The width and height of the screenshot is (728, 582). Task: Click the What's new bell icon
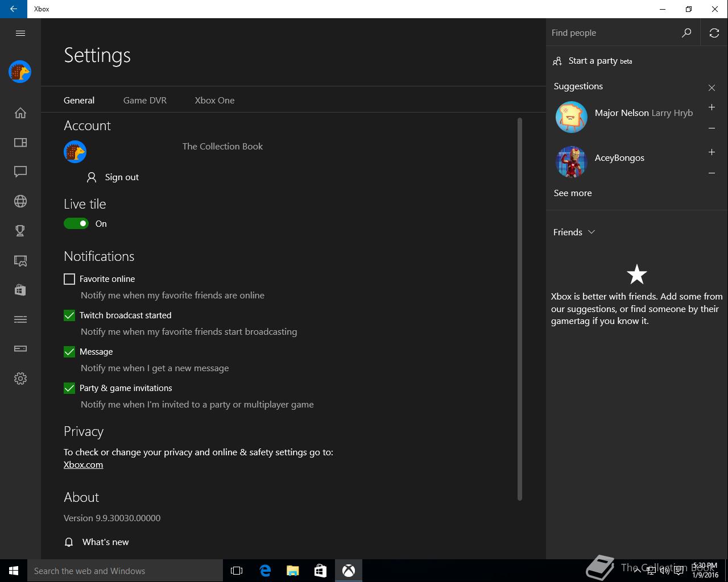coord(69,542)
